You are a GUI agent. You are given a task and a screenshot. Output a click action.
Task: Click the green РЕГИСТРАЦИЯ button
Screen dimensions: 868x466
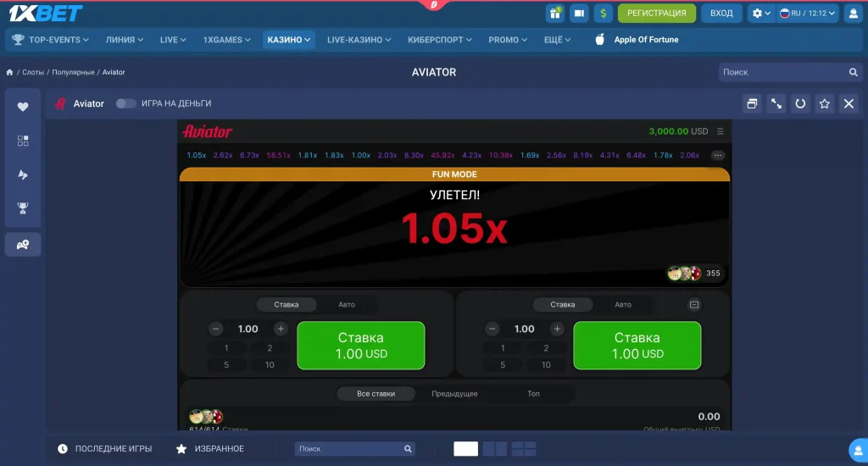pos(656,14)
